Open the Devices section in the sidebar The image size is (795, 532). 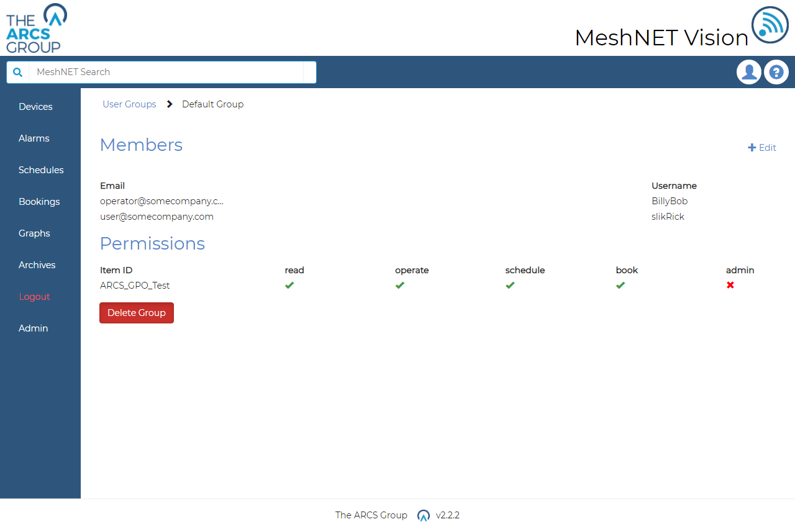coord(35,106)
